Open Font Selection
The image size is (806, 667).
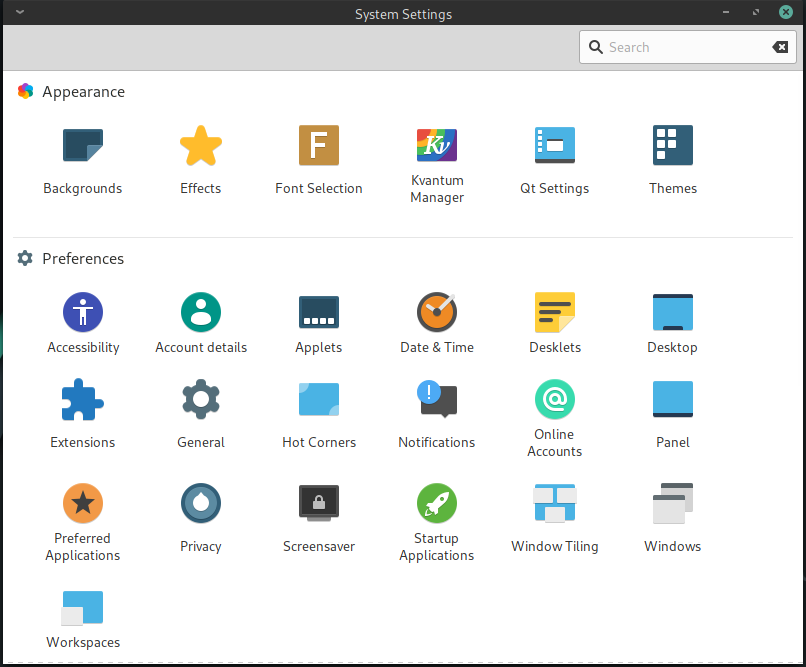coord(318,158)
